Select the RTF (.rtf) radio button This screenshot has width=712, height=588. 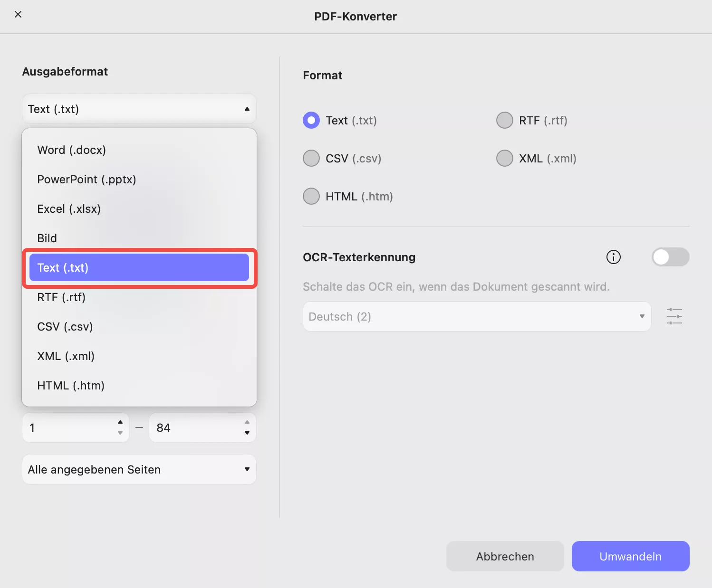504,120
